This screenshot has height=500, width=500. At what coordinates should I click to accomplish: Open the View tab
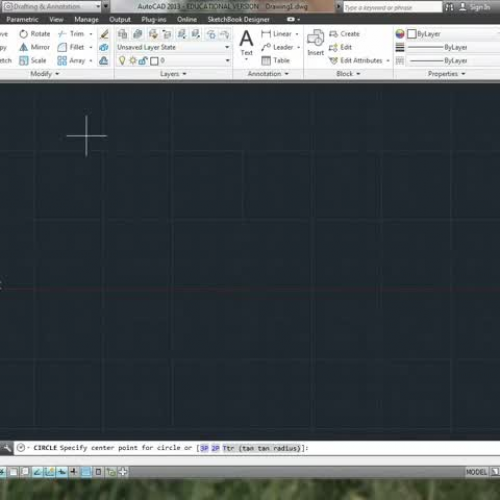56,19
